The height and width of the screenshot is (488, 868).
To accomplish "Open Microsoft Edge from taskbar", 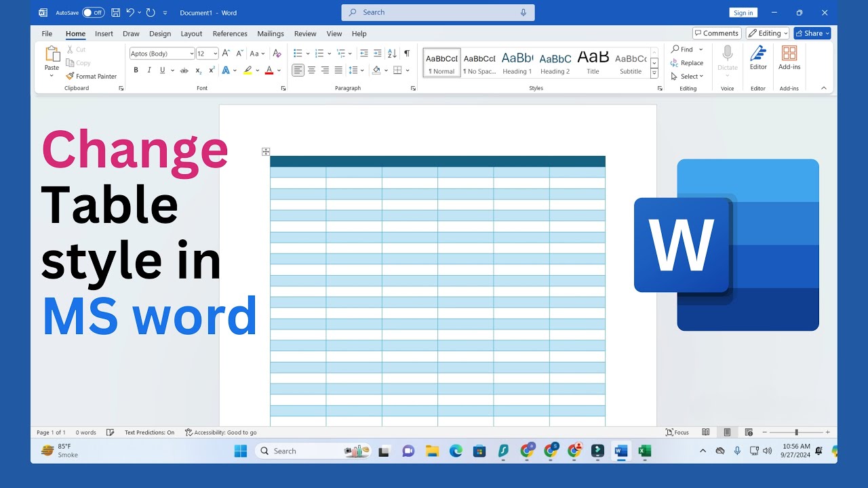I will (456, 451).
